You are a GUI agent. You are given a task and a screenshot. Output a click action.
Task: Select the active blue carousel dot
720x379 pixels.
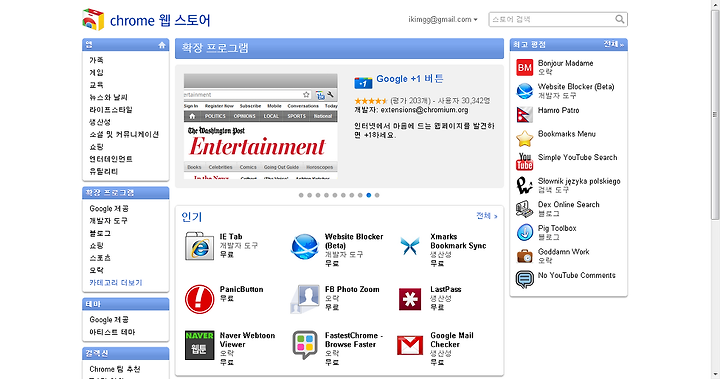[368, 195]
